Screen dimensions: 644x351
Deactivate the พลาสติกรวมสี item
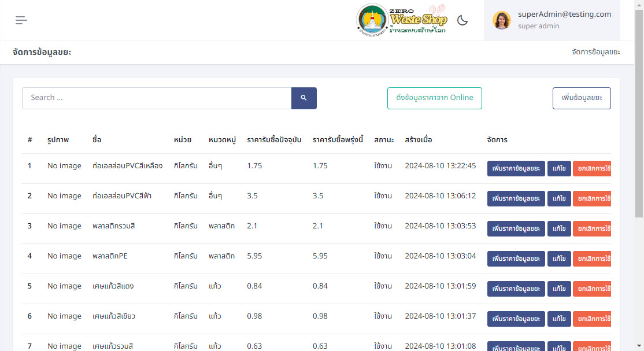[x=592, y=228]
